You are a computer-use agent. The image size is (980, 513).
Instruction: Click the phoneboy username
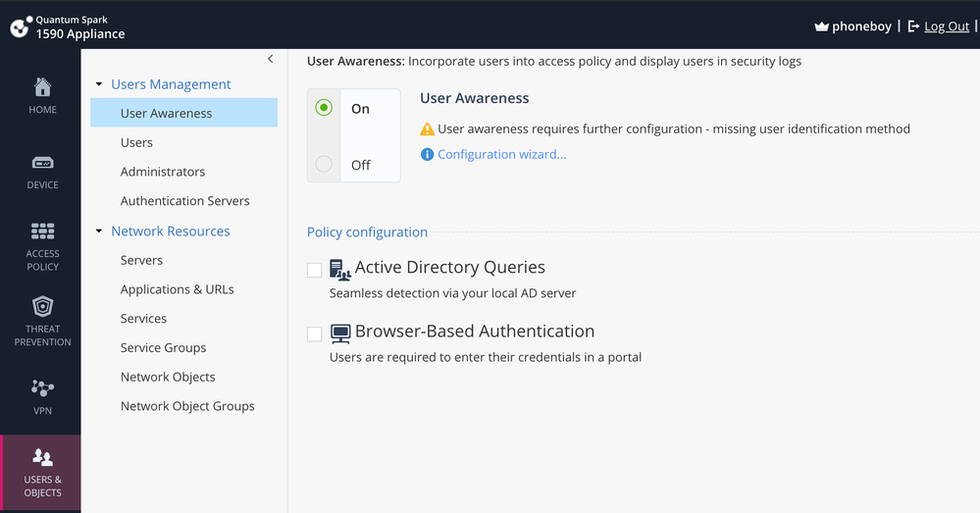coord(861,26)
